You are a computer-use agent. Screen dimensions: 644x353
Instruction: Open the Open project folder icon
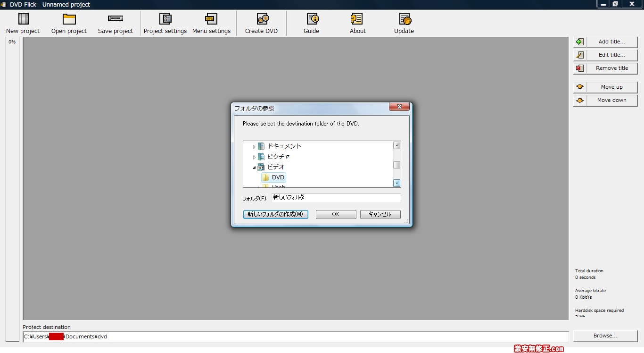point(69,19)
